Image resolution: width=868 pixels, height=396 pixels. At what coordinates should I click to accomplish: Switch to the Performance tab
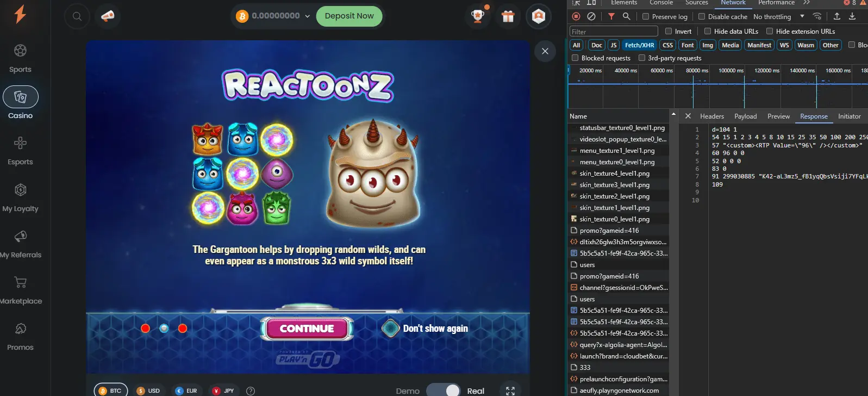pyautogui.click(x=776, y=3)
